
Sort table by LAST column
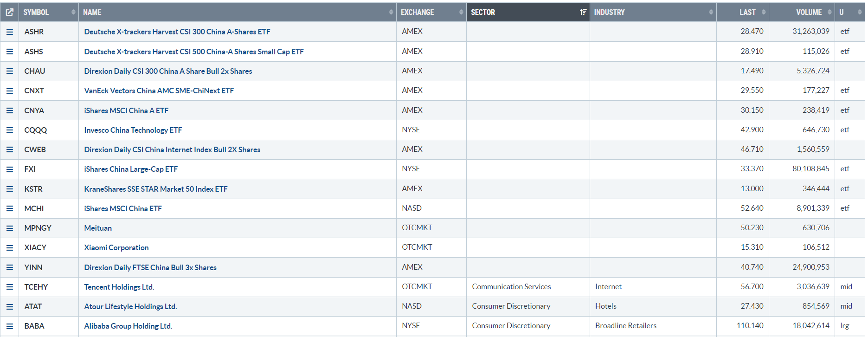tap(742, 12)
